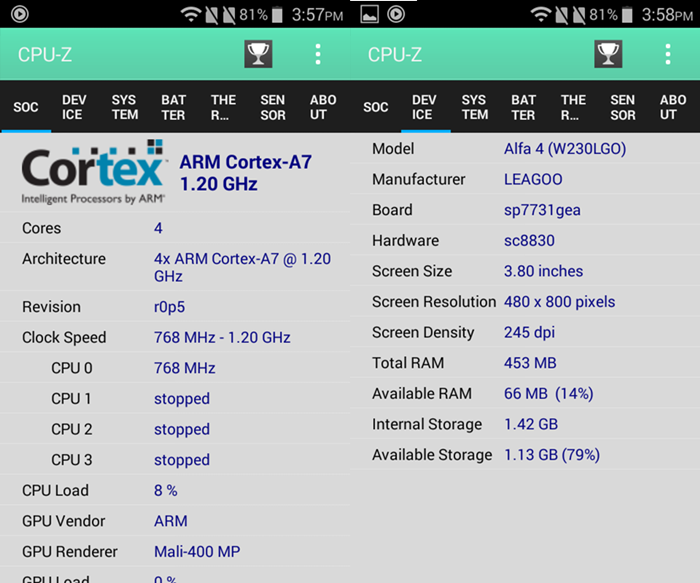Open BATTERY tab in left screen
The width and height of the screenshot is (700, 583).
pyautogui.click(x=174, y=107)
